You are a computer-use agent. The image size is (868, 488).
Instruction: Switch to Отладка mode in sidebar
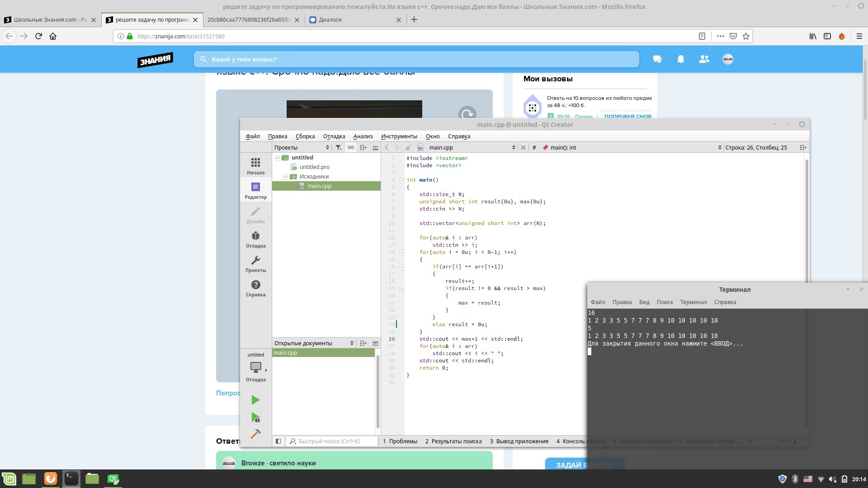coord(255,239)
